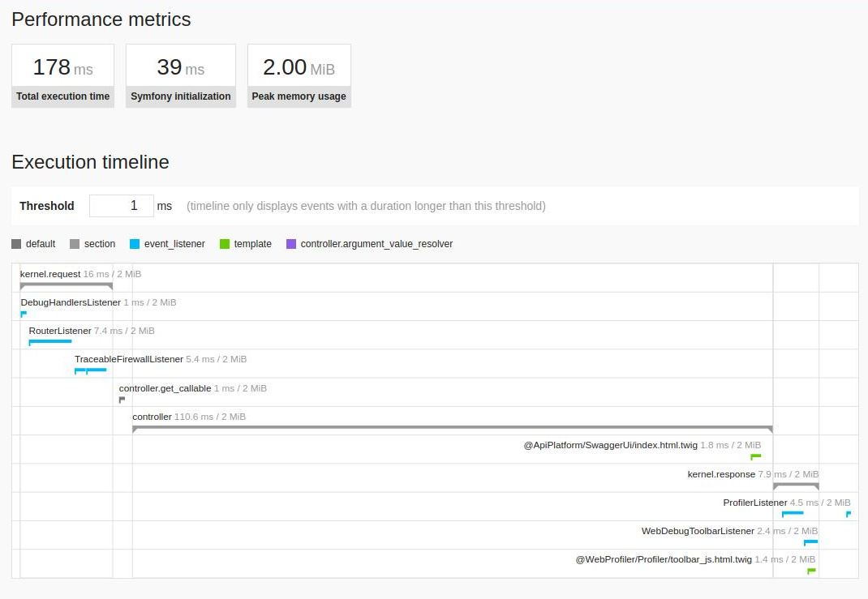
Task: Click the ProfilerListener label text
Action: tap(755, 503)
